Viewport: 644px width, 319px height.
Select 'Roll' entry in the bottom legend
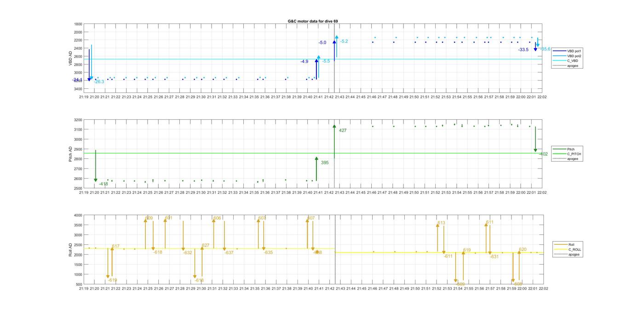(572, 244)
